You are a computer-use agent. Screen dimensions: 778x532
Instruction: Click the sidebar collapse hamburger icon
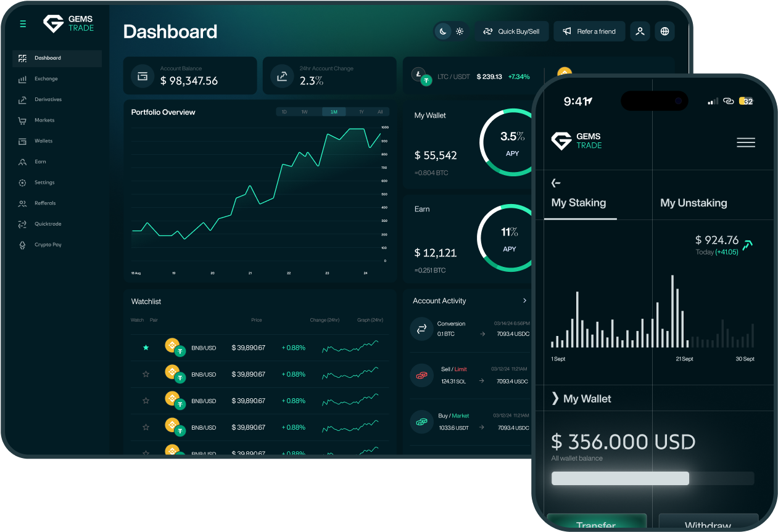click(23, 24)
